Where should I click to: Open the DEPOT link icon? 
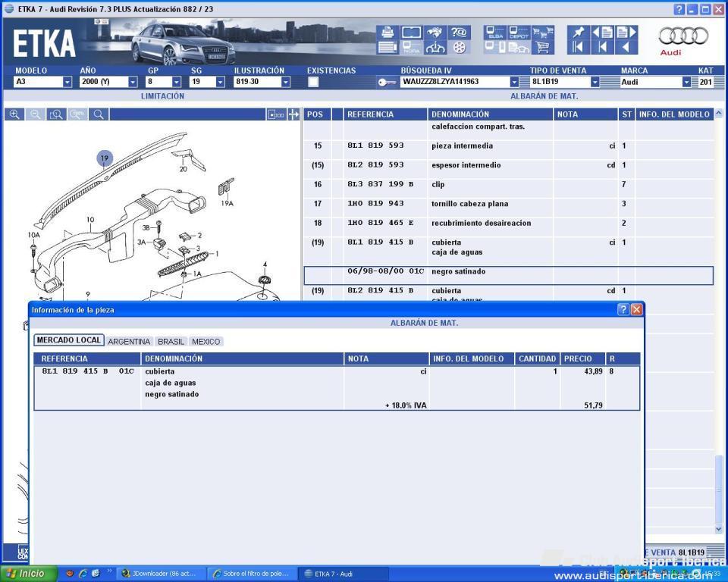(x=519, y=32)
